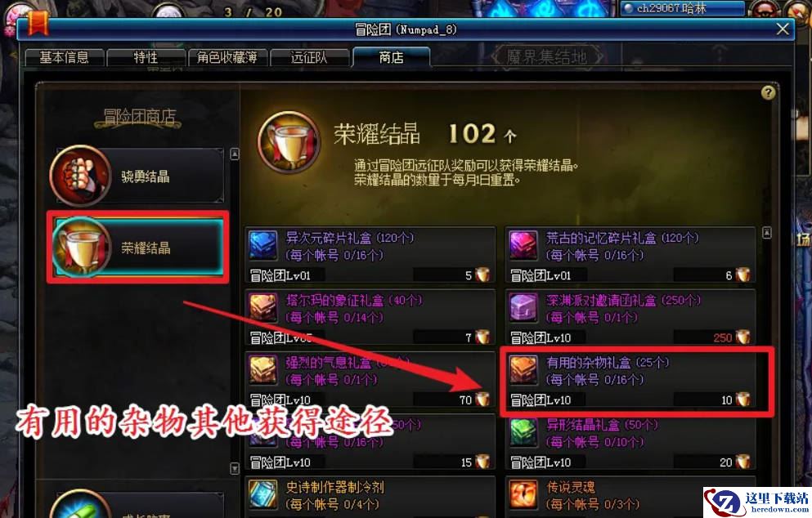The width and height of the screenshot is (812, 518).
Task: Switch to the 基本信息 tab
Action: coord(65,57)
